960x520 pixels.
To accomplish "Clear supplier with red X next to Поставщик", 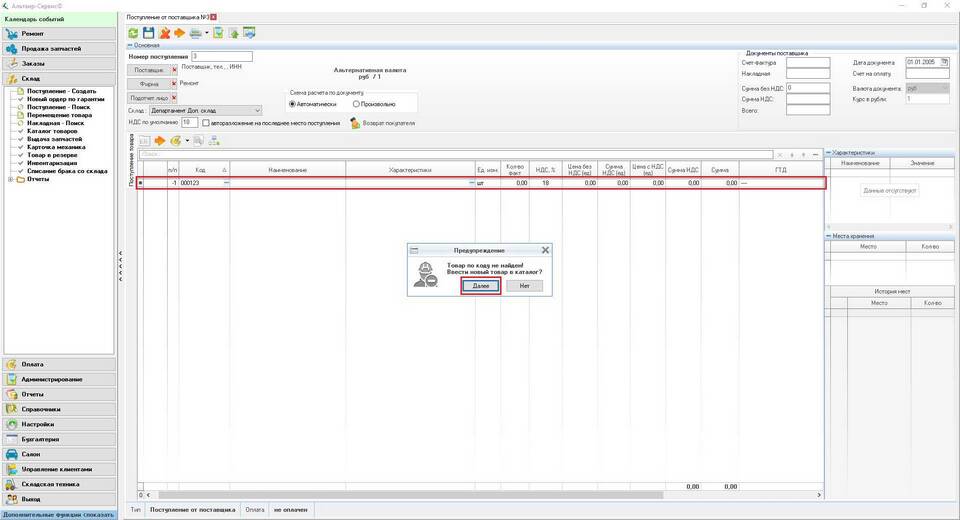I will pos(174,69).
